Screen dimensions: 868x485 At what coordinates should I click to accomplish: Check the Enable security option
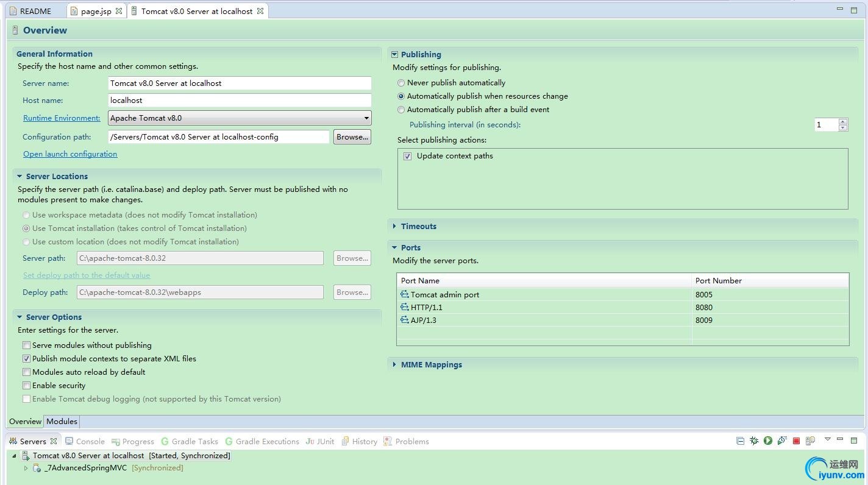pos(26,386)
